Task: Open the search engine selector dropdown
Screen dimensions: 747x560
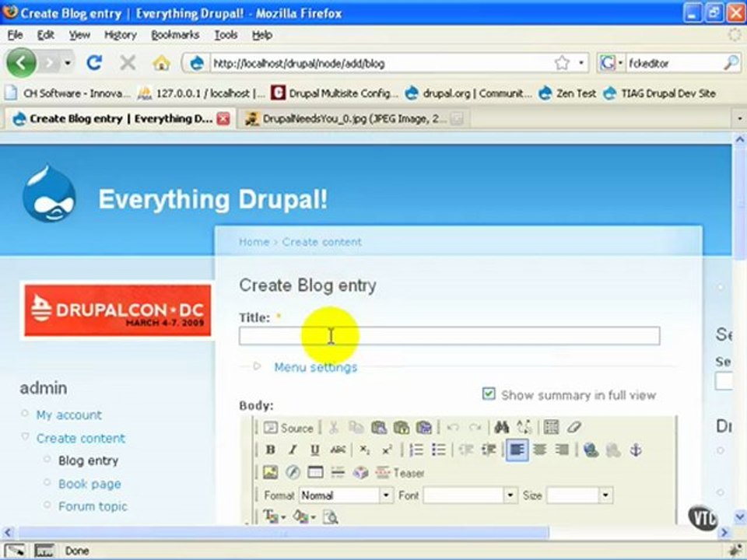Action: click(620, 63)
